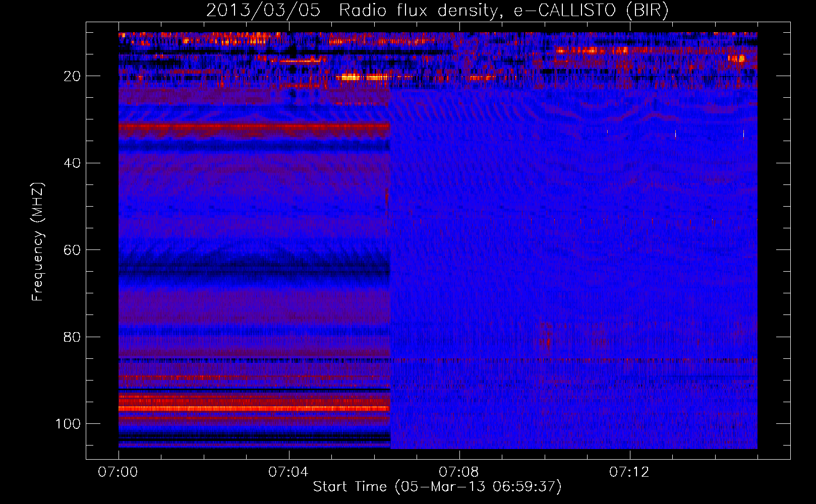Viewport: 816px width, 504px height.
Task: Click the 07:12 time tick label
Action: [629, 472]
